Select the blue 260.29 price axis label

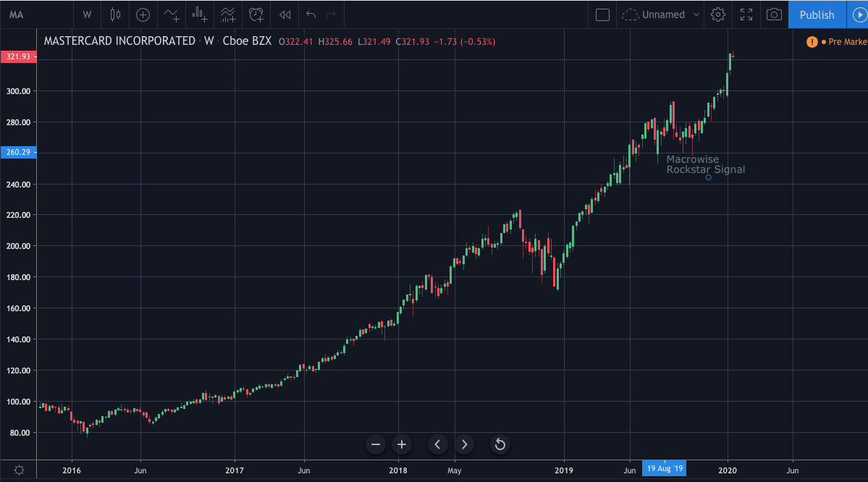click(x=19, y=152)
